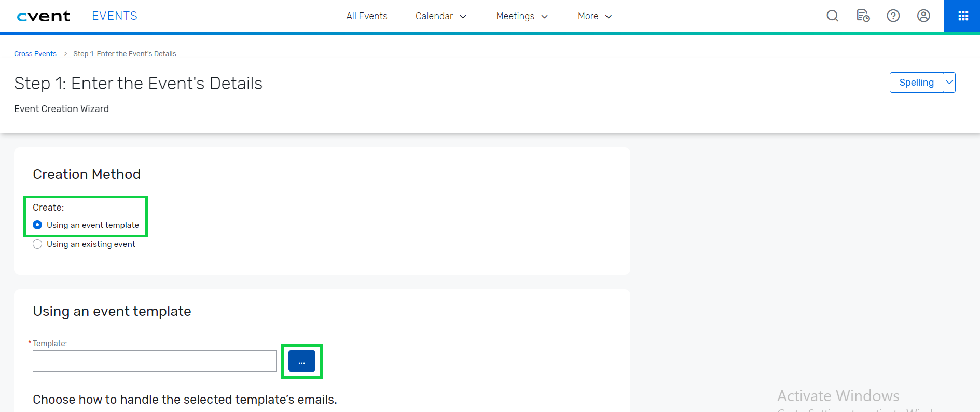Viewport: 980px width, 412px height.
Task: Expand the More menu
Action: click(595, 16)
